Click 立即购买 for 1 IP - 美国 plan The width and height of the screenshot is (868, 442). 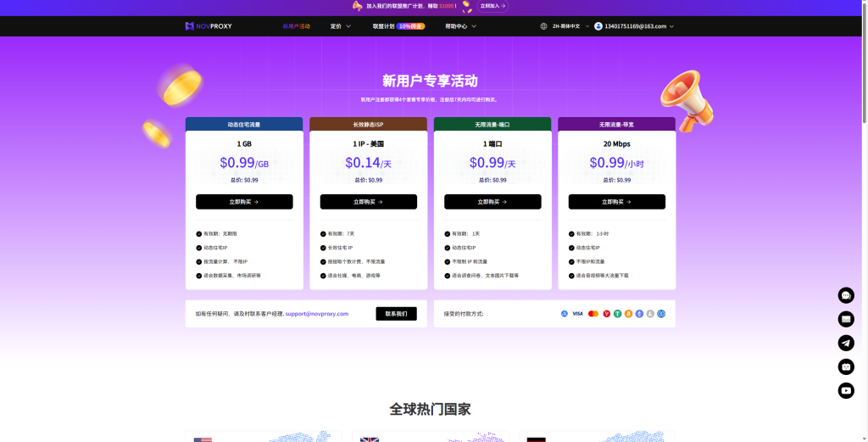(x=368, y=202)
